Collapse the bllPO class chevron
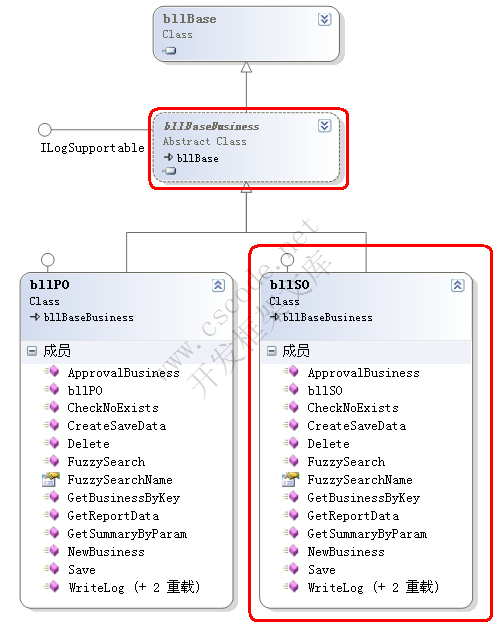The width and height of the screenshot is (500, 627). pos(218,286)
